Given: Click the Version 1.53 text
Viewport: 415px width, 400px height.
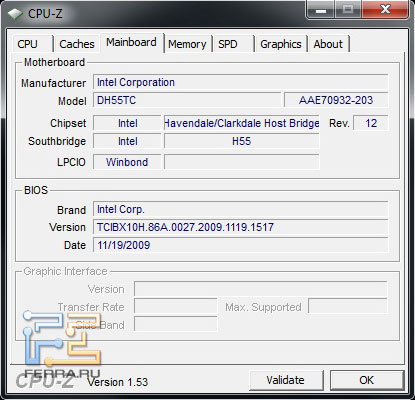Looking at the screenshot, I should click(118, 382).
